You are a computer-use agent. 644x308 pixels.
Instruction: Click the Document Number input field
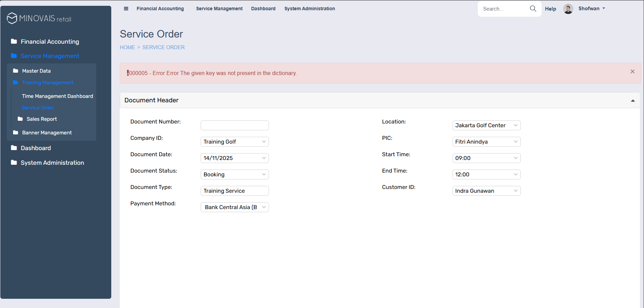pos(234,125)
